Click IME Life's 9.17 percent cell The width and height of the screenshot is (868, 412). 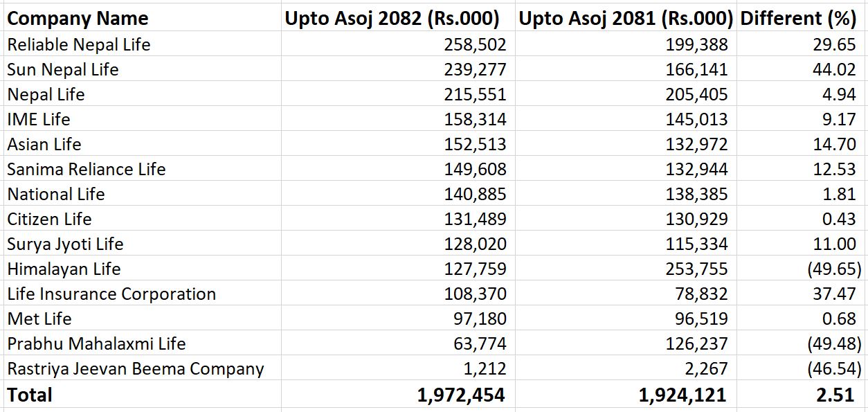(x=839, y=120)
